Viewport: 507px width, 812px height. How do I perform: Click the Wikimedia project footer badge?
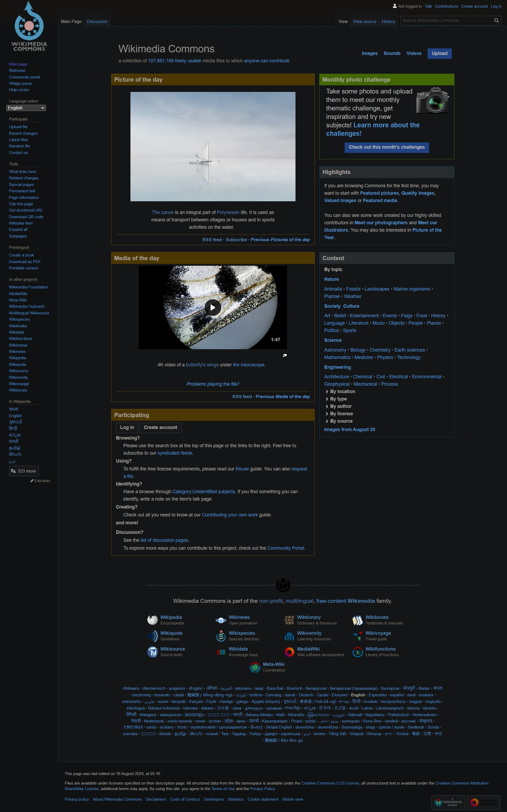(x=448, y=802)
